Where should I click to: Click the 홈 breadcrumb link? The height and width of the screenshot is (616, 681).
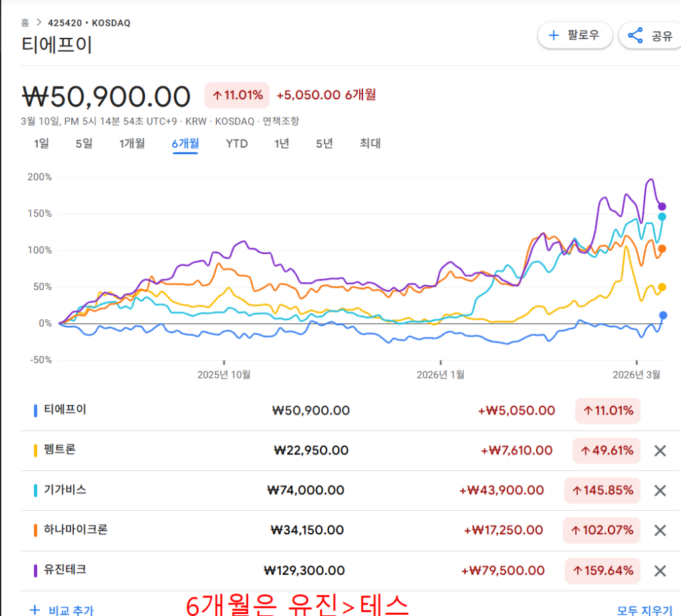click(25, 23)
